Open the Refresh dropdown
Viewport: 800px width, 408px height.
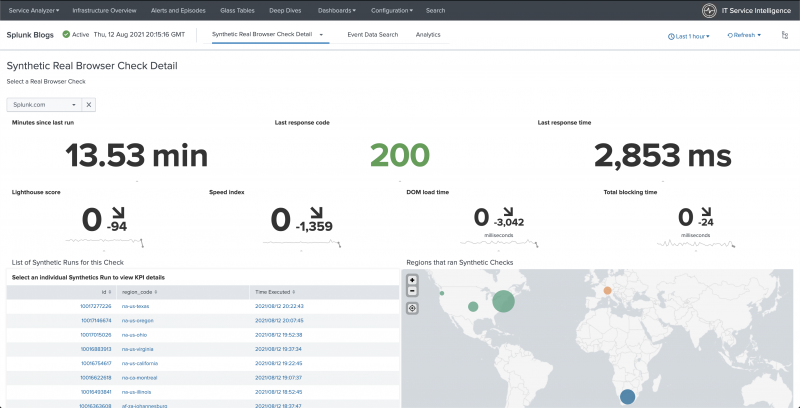(x=744, y=35)
